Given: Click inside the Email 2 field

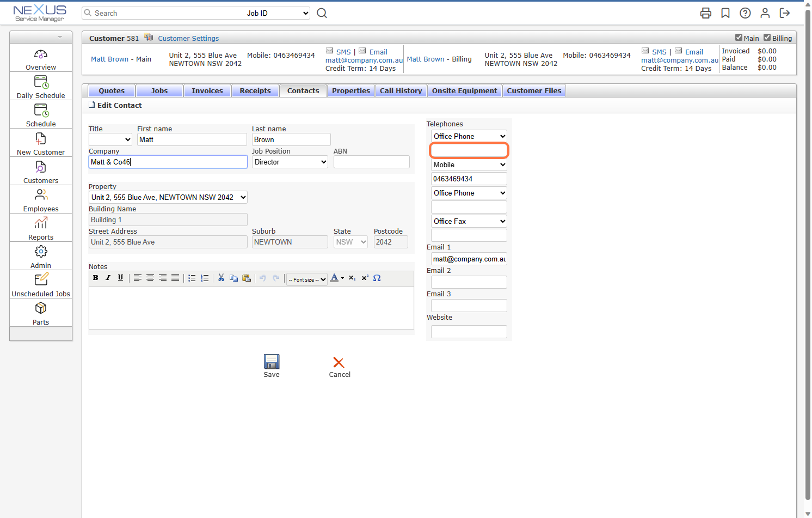Looking at the screenshot, I should 469,282.
